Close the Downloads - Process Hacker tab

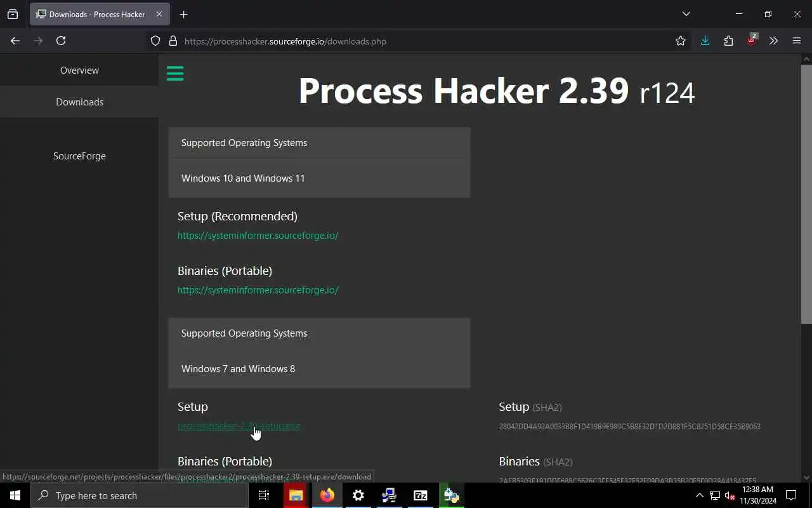pos(159,14)
